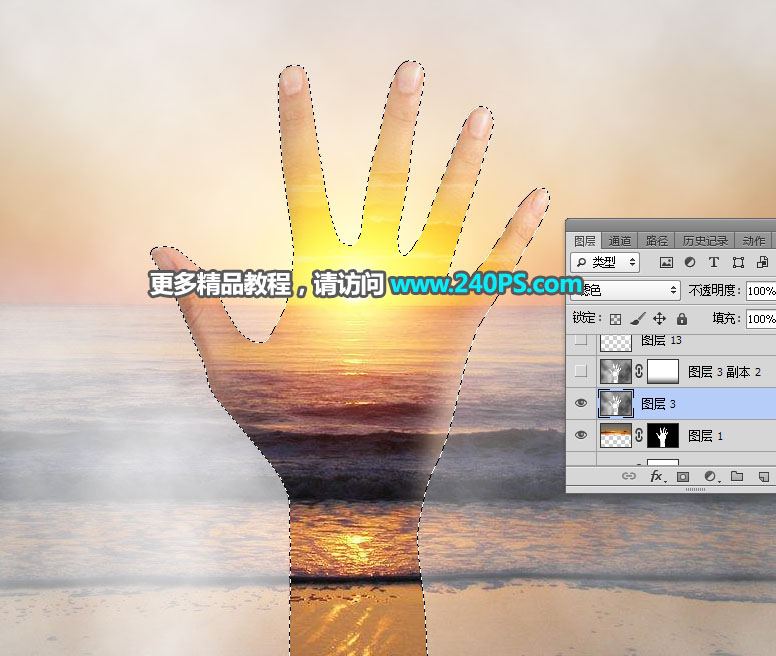Select 图层 3 副本 2 layer thumbnail

(x=616, y=372)
